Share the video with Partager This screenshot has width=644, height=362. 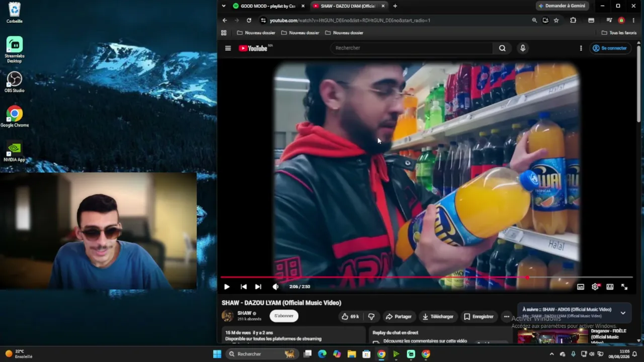pos(398,317)
